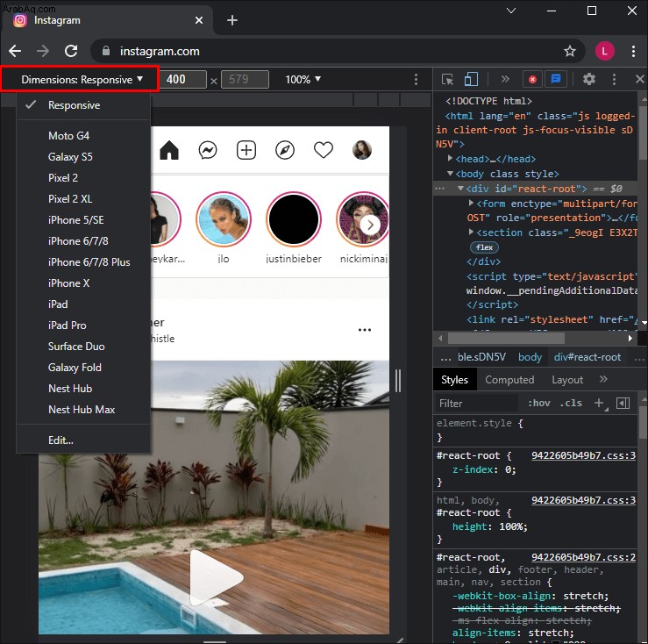This screenshot has height=644, width=648.
Task: View justinbieber story
Action: (x=294, y=218)
